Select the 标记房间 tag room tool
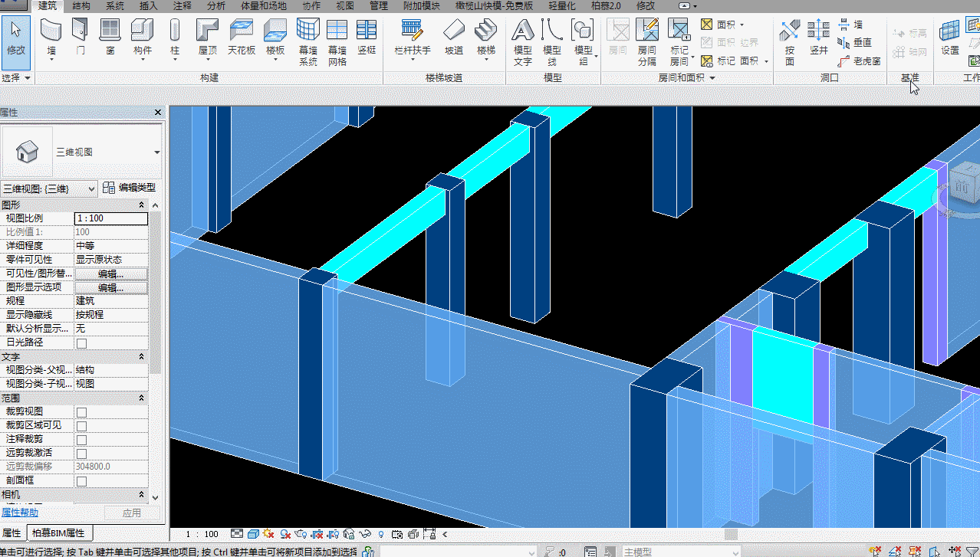Image resolution: width=980 pixels, height=557 pixels. (679, 42)
